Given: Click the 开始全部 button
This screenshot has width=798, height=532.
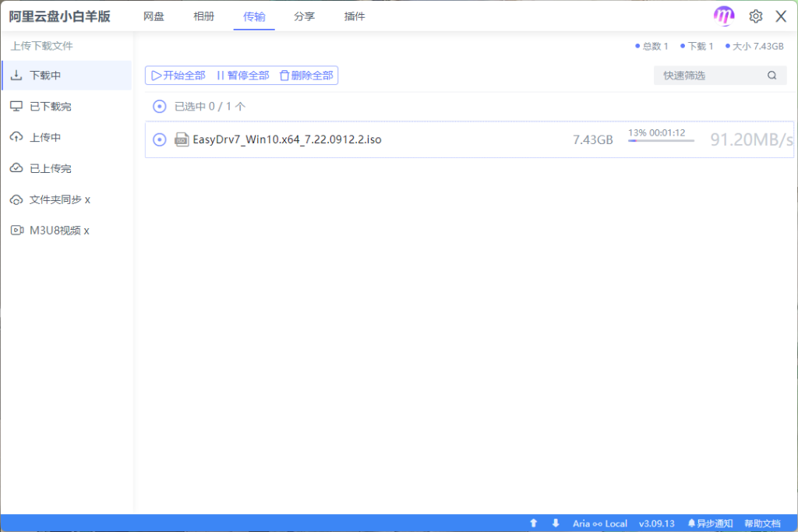Looking at the screenshot, I should point(178,76).
